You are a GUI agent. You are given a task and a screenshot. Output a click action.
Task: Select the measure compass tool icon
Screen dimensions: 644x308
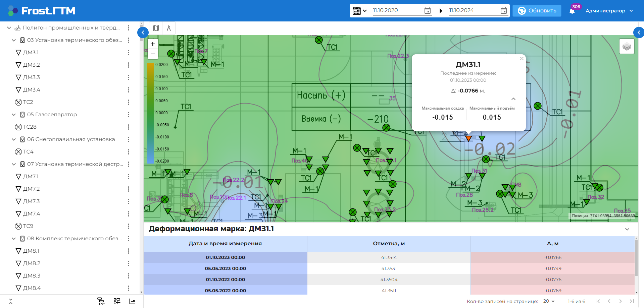[169, 28]
